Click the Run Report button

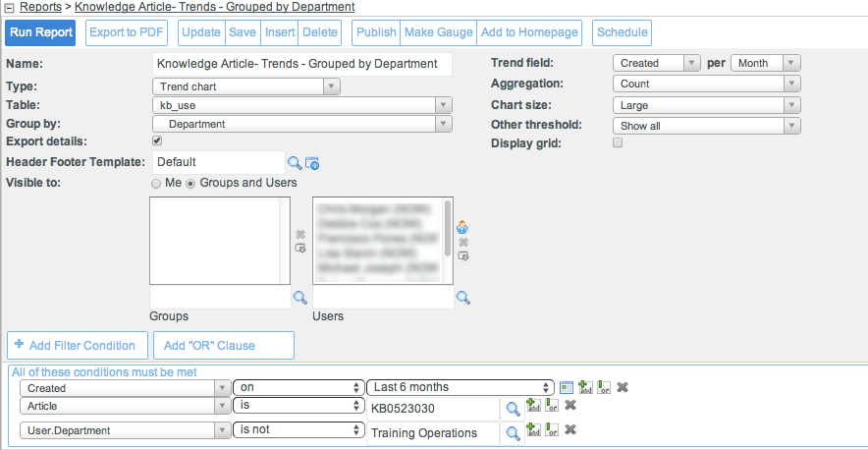(x=40, y=32)
